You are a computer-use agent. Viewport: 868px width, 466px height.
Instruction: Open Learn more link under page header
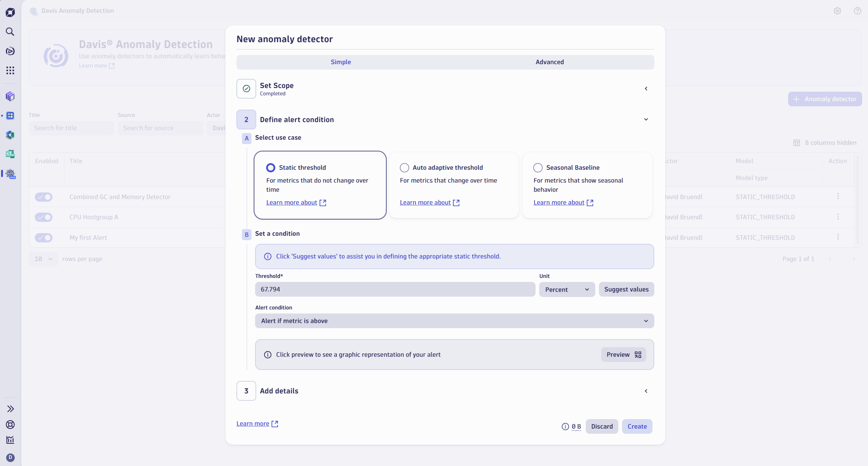click(97, 66)
